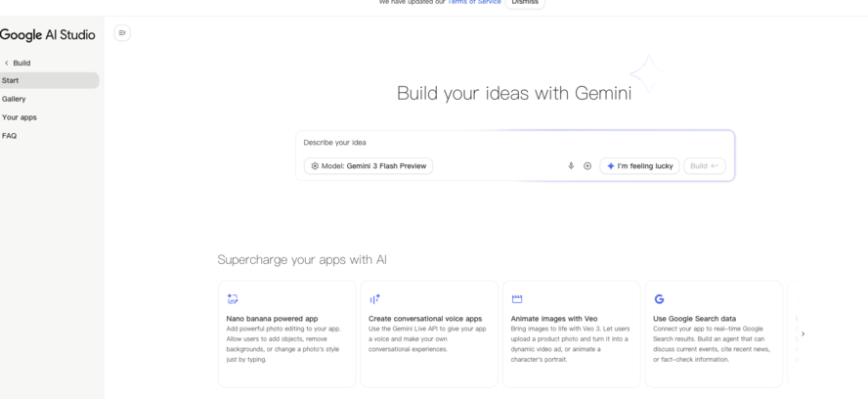Click the add attachment plus icon
Image resolution: width=868 pixels, height=399 pixels.
click(587, 165)
